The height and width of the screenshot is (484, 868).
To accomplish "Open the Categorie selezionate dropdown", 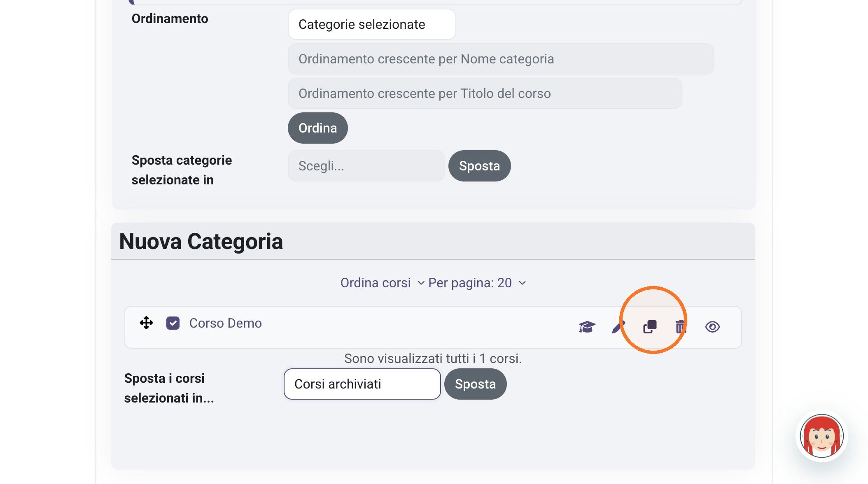I will pyautogui.click(x=372, y=24).
